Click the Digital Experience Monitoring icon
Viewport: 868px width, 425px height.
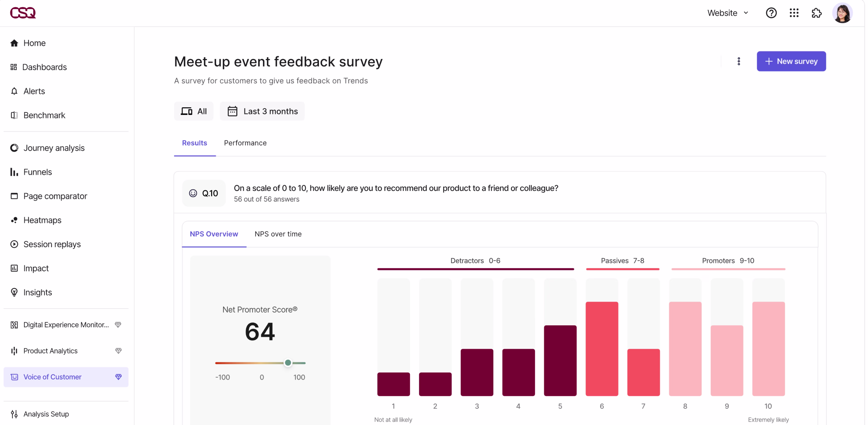click(14, 325)
